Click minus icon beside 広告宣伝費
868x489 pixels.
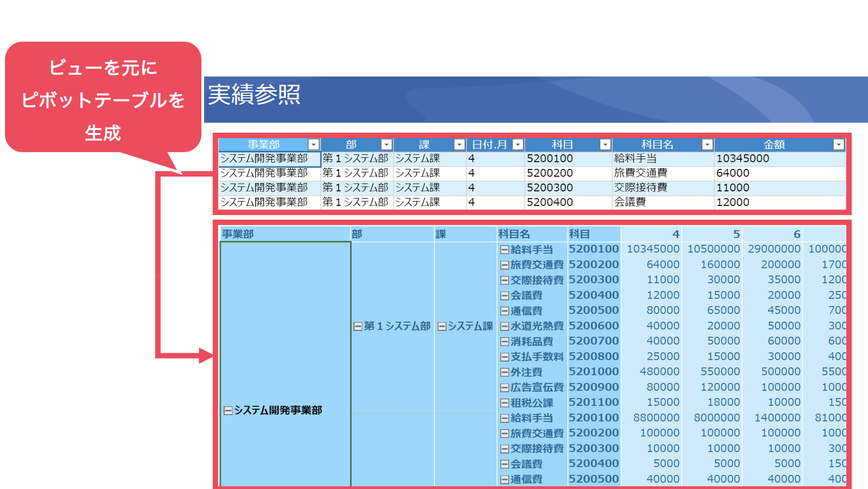coord(504,388)
